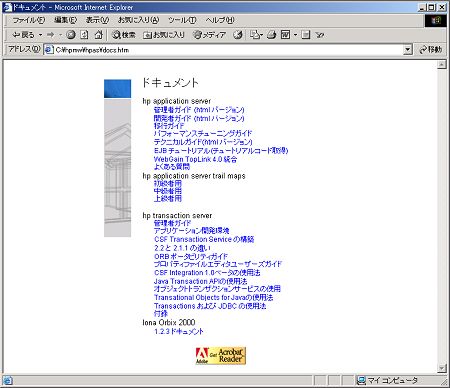Open the Media (メディア) toolbar button
Image resolution: width=450 pixels, height=388 pixels.
(210, 35)
